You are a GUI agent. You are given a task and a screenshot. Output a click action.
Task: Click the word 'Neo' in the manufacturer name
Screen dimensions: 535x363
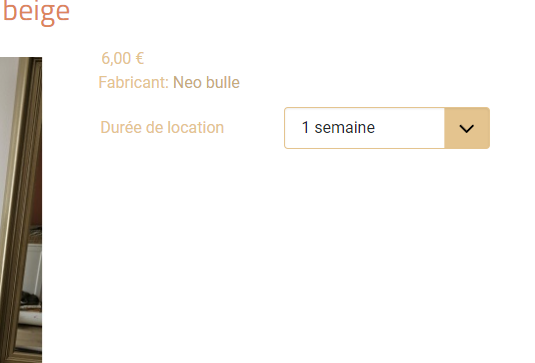coord(185,83)
